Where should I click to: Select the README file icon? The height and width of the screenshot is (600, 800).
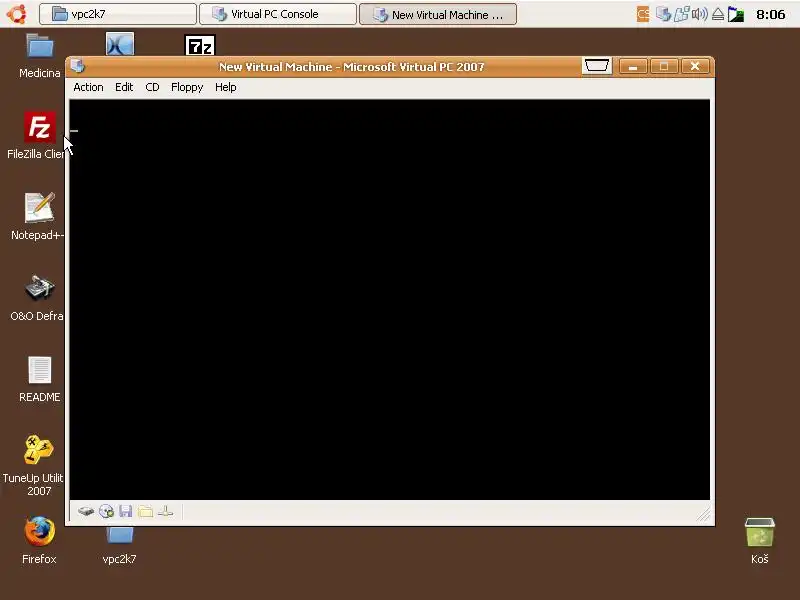click(39, 379)
